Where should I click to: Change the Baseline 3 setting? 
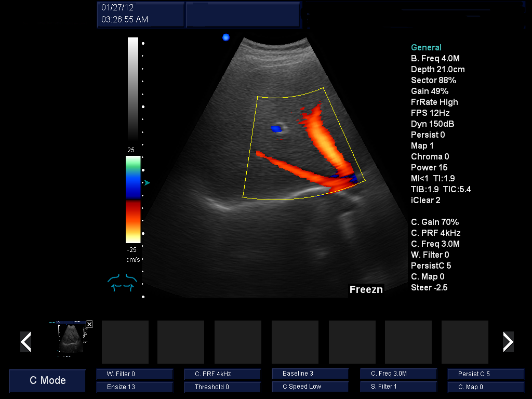(310, 374)
